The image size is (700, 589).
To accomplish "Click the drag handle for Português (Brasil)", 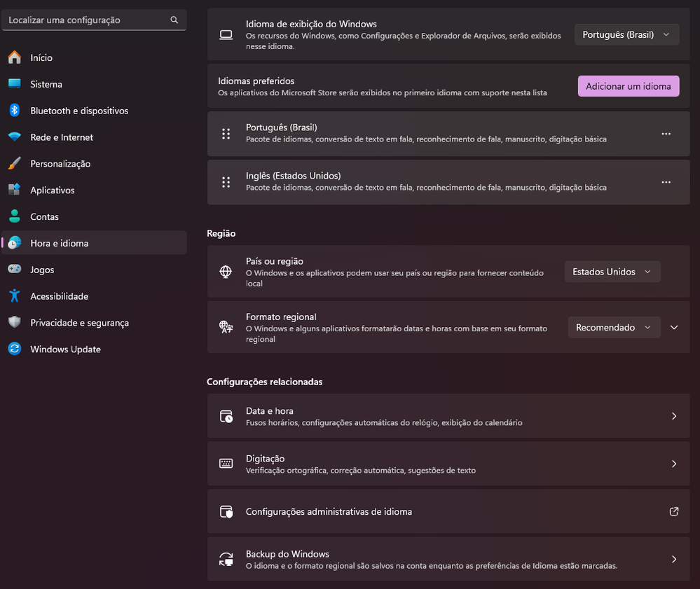I will tap(226, 134).
